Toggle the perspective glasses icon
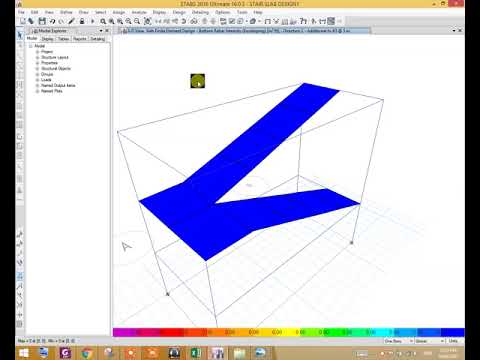The height and width of the screenshot is (360, 480). coord(194,21)
